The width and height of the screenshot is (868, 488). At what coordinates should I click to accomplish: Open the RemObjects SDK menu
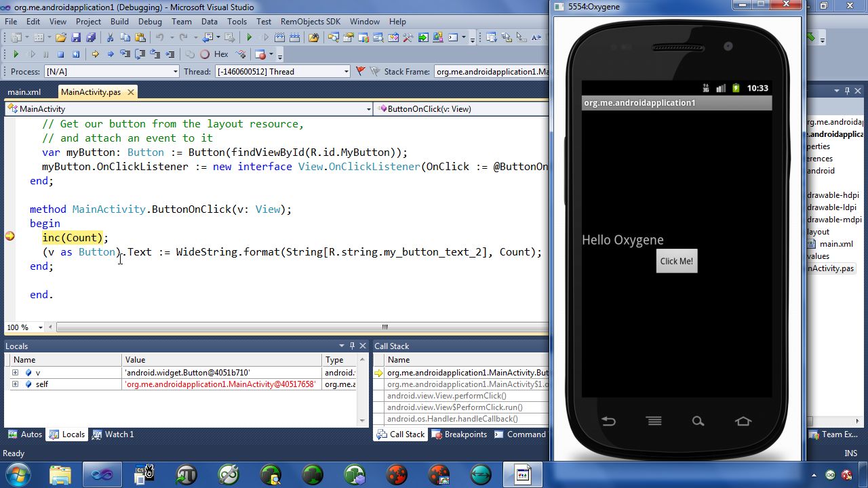click(x=311, y=21)
